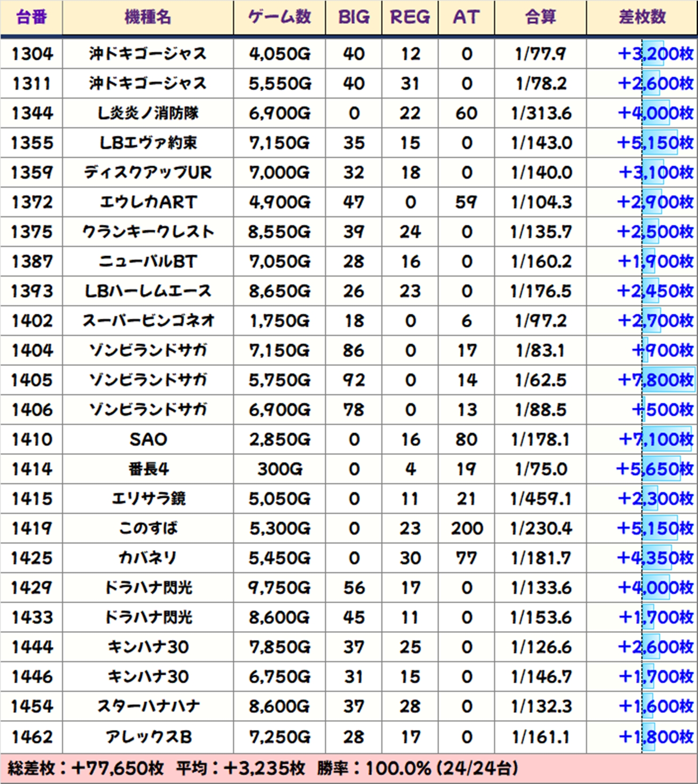Screen dimensions: 698x784
Task: Click the +7,100枚 difference value
Action: click(x=655, y=440)
